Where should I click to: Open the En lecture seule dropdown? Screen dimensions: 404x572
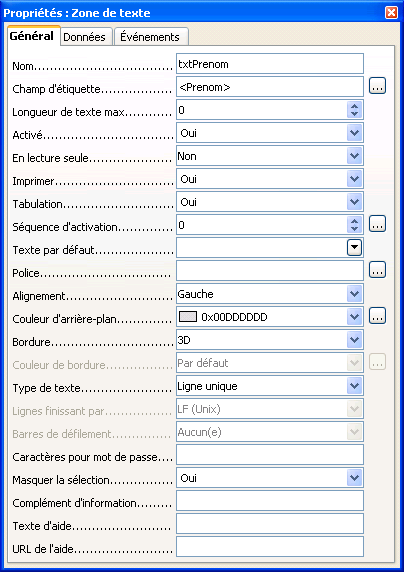(354, 156)
